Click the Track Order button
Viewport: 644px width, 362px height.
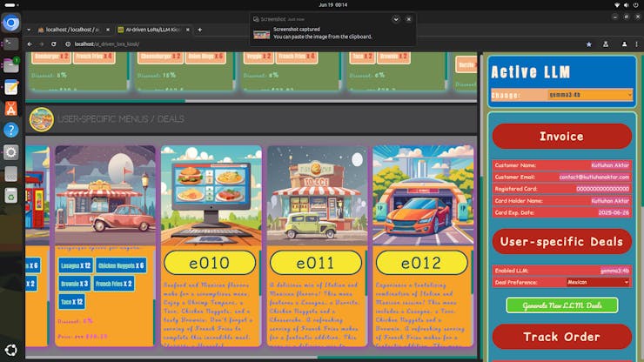[x=562, y=337]
